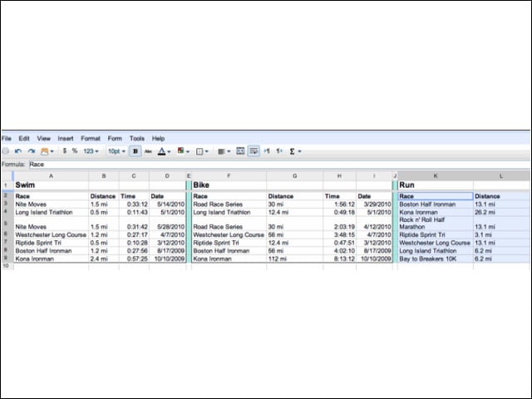The height and width of the screenshot is (399, 532).
Task: Click the Bike heading cell
Action: point(229,185)
